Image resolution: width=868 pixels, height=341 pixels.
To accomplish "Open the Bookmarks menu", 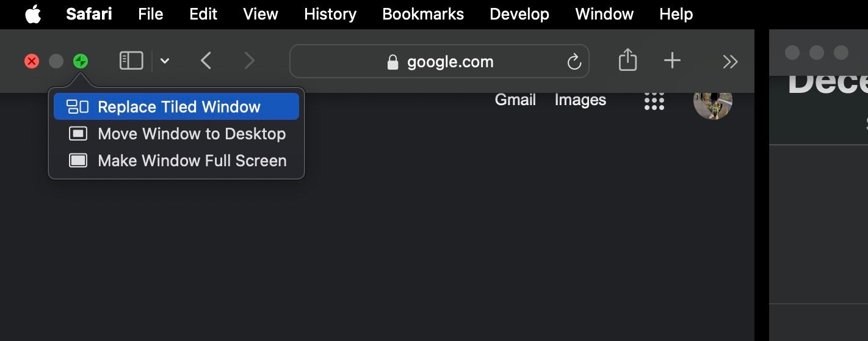I will click(x=423, y=14).
